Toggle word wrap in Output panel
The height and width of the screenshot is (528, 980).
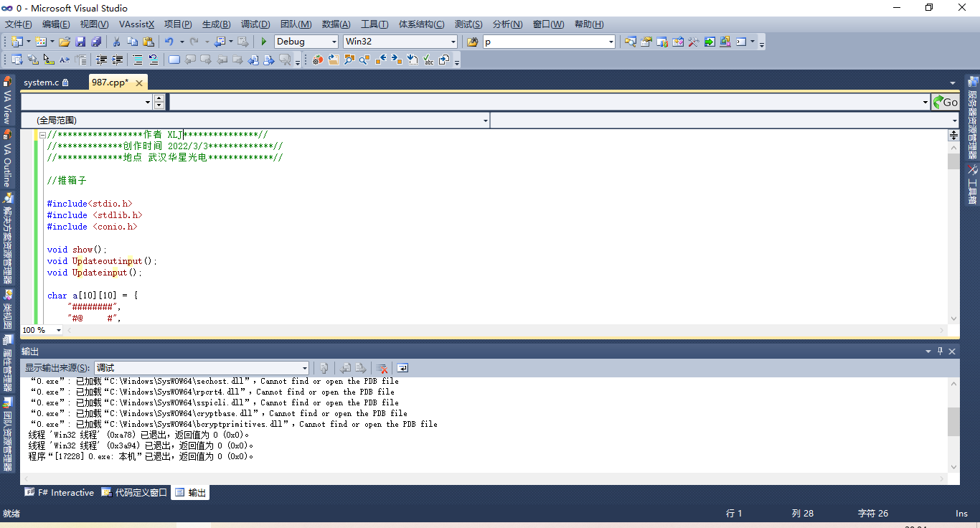(402, 368)
